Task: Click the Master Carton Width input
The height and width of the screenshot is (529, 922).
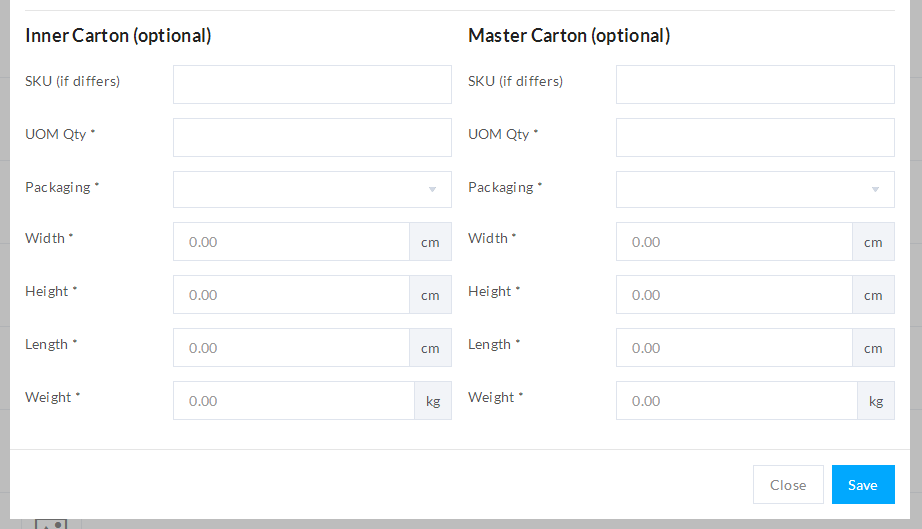Action: pyautogui.click(x=734, y=242)
